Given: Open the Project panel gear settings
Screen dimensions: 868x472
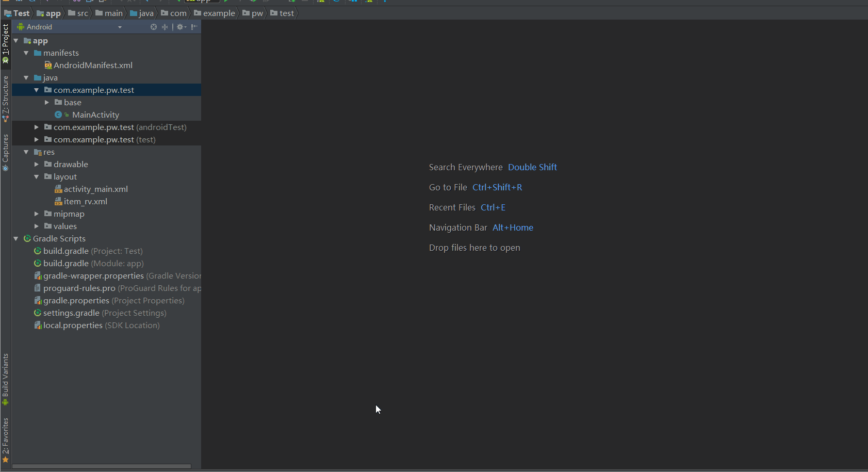Looking at the screenshot, I should (181, 27).
